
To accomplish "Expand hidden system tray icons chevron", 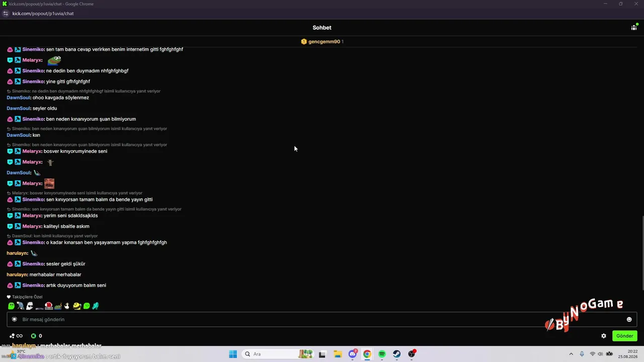I will [x=571, y=354].
